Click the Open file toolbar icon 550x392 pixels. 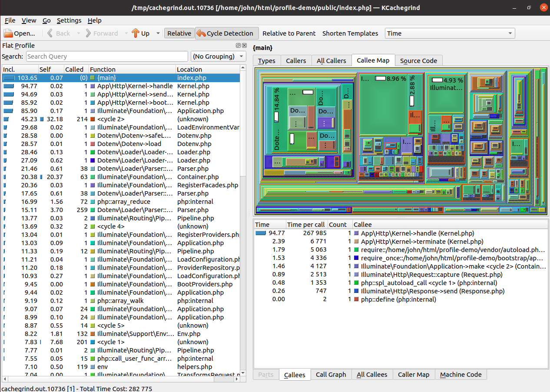(8, 33)
